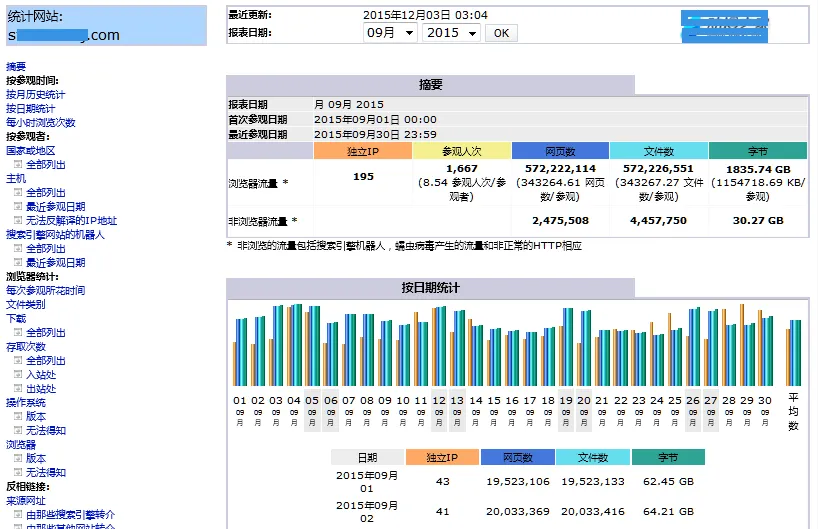This screenshot has width=818, height=529.
Task: Click page icon beside 版本 under 操作系统
Action: coord(18,416)
